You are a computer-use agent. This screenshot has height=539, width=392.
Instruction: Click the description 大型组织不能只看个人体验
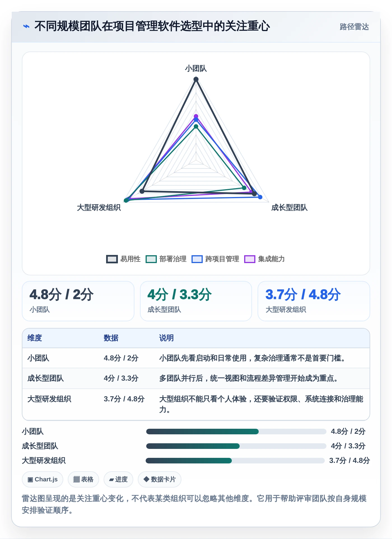click(x=261, y=404)
